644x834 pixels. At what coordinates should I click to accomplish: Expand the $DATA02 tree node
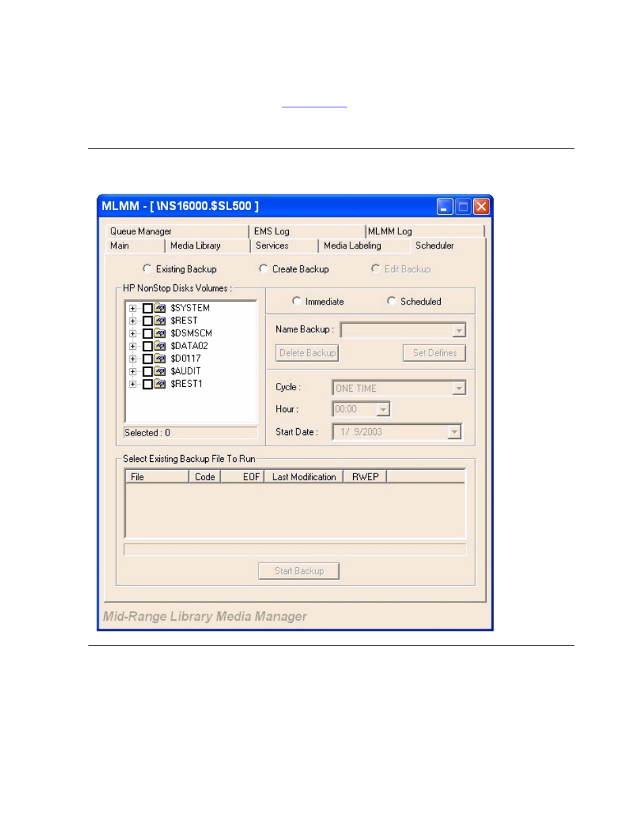pyautogui.click(x=133, y=346)
